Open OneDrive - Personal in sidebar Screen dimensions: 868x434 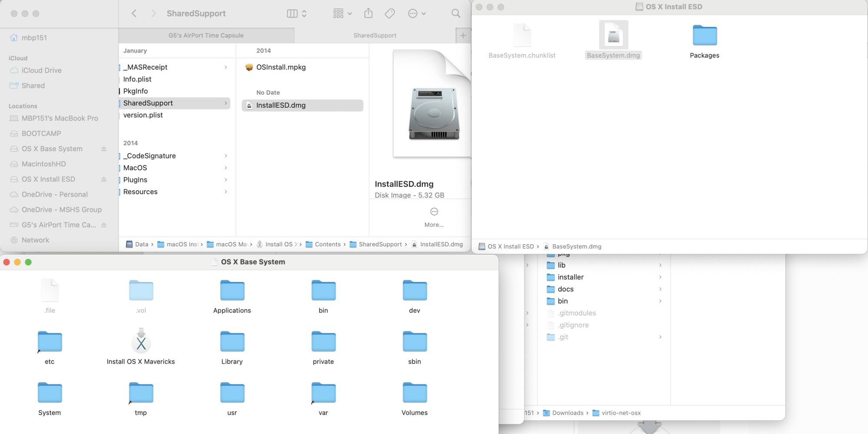click(x=49, y=194)
